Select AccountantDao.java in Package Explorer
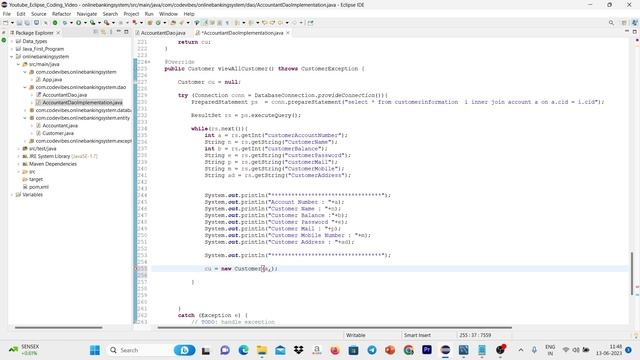This screenshot has width=640, height=360. pos(64,95)
